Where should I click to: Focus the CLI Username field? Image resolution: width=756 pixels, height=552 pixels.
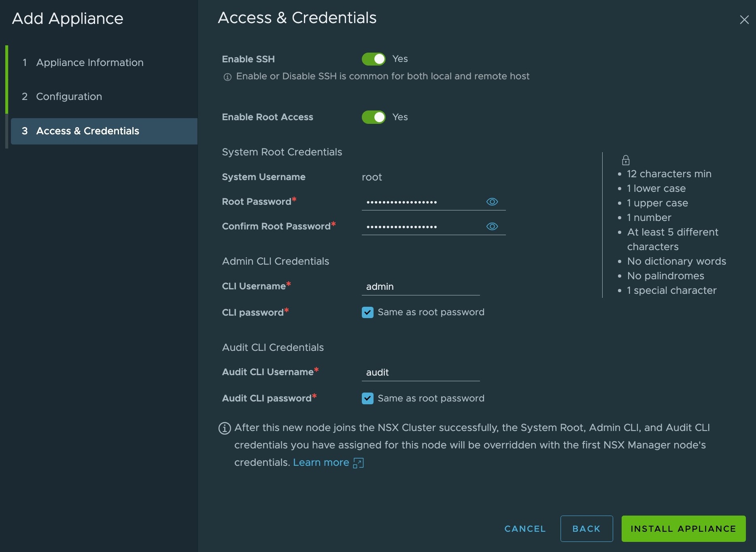(x=420, y=287)
